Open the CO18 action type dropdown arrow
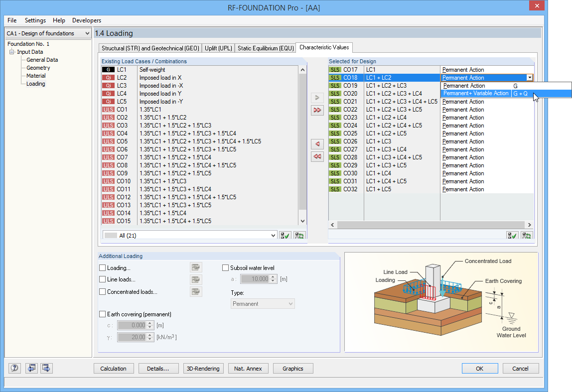 pos(529,78)
